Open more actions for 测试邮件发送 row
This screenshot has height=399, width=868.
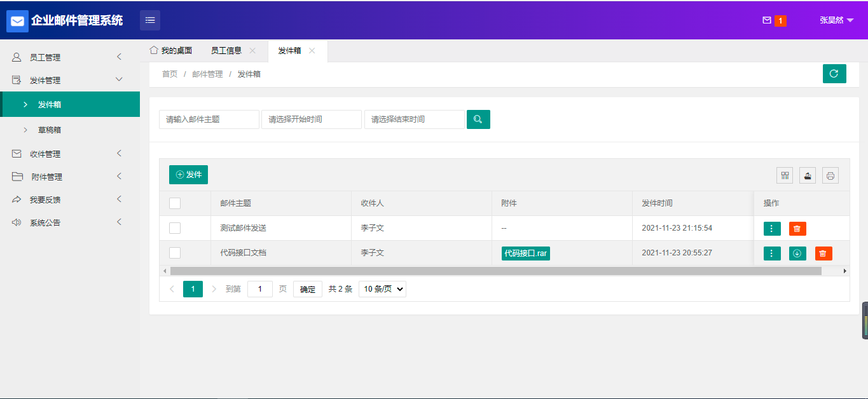coord(772,229)
